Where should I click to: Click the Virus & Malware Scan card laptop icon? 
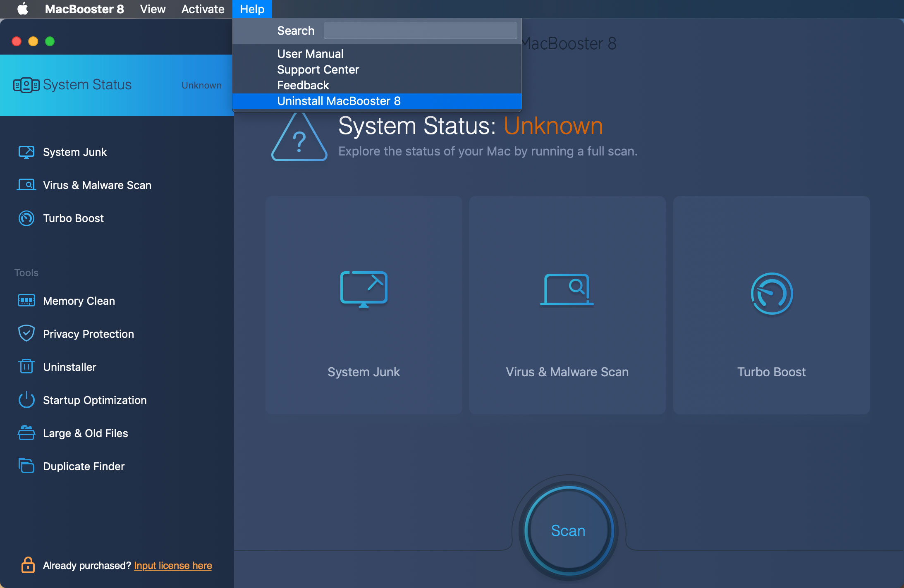(x=567, y=289)
